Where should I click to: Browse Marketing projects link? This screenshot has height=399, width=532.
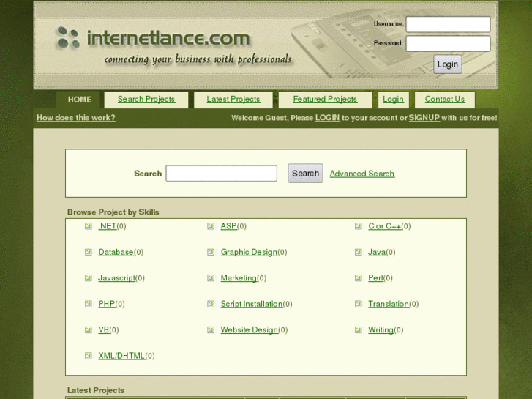click(239, 278)
